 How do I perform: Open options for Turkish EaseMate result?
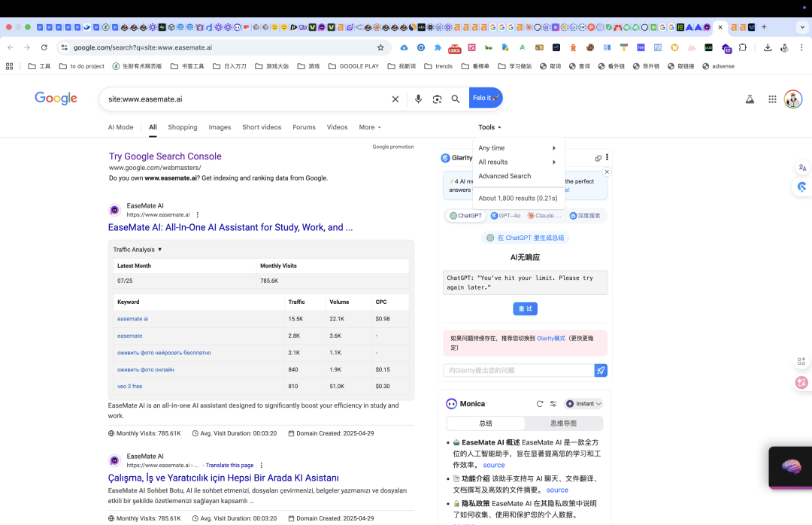262,466
